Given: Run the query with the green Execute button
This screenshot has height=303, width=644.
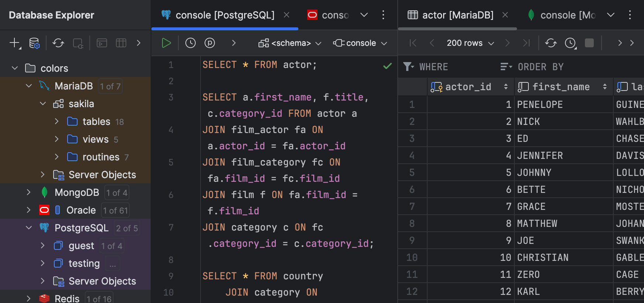Looking at the screenshot, I should [166, 43].
